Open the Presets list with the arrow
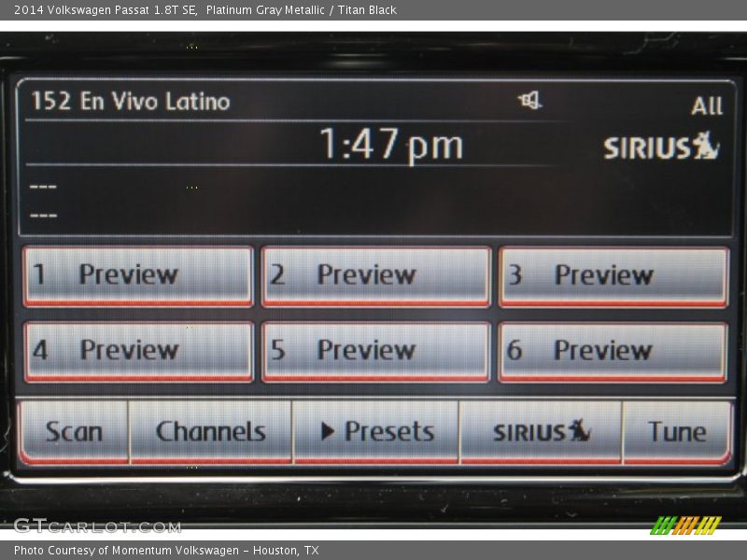 [376, 431]
